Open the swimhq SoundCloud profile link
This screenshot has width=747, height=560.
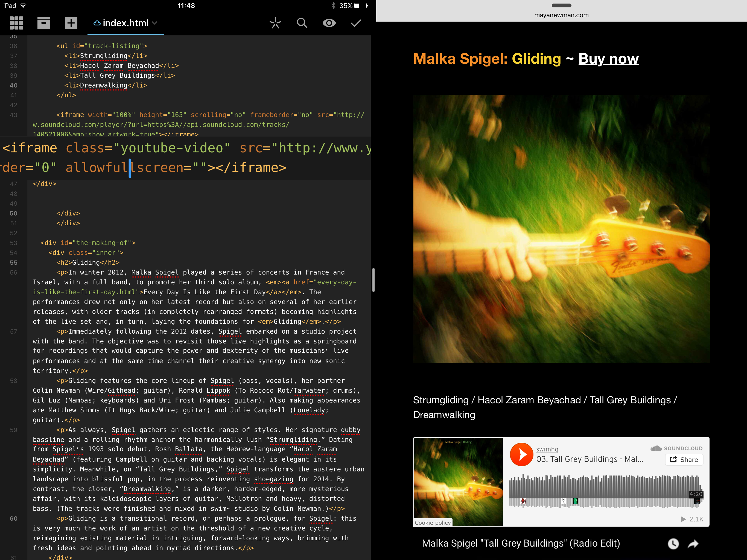click(547, 449)
